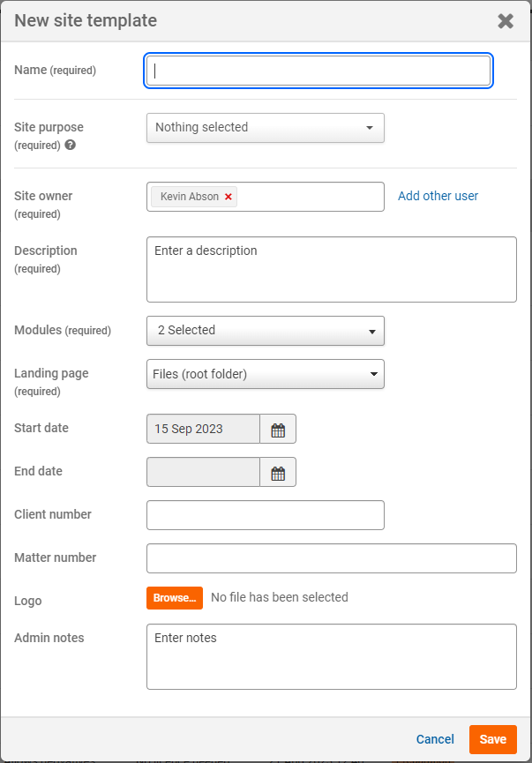Click the Start date text box
Viewport: 532px width, 763px height.
[203, 429]
